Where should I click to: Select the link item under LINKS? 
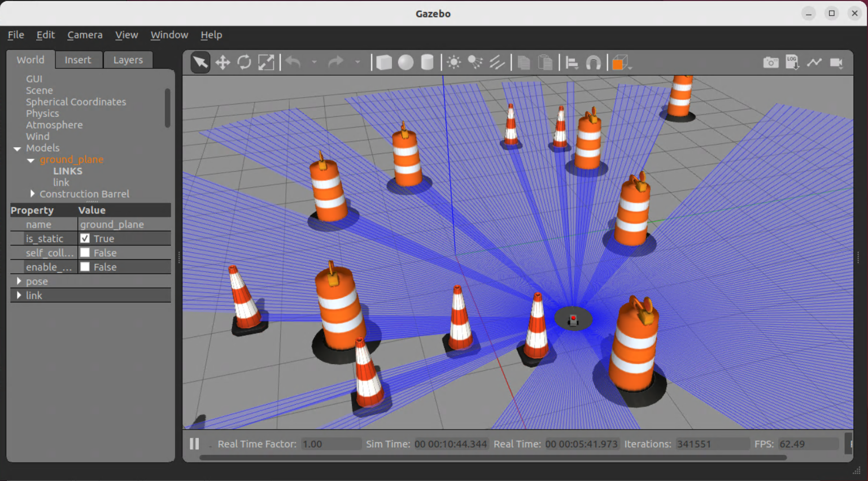61,182
